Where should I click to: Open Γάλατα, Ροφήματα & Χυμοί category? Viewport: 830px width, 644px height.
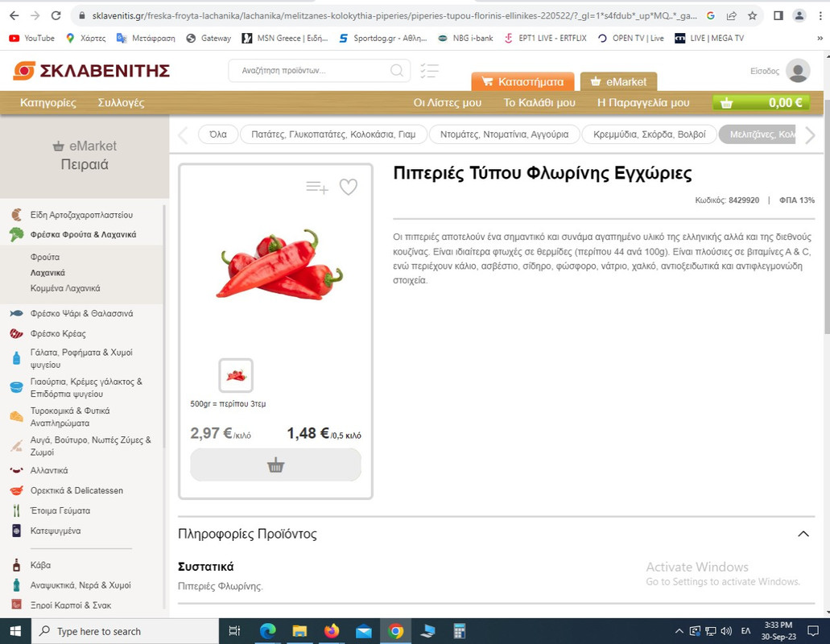(x=81, y=358)
